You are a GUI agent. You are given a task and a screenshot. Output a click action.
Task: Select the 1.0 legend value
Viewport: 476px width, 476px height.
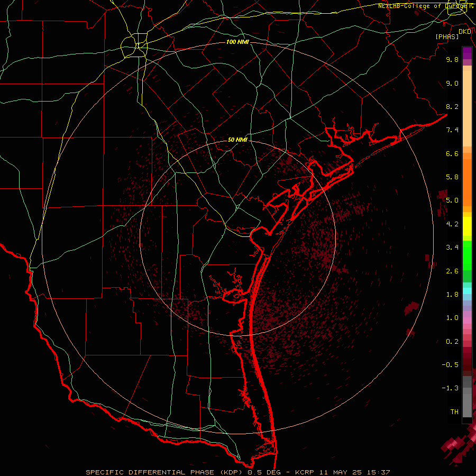pyautogui.click(x=452, y=318)
